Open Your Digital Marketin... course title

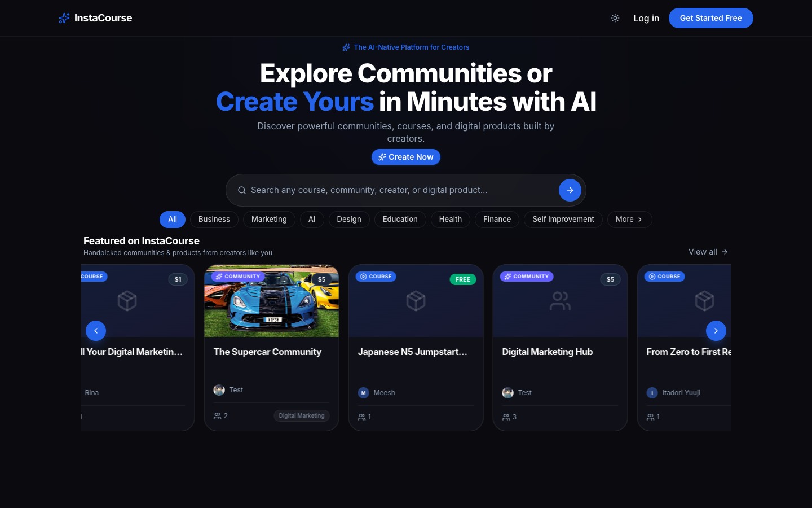point(132,352)
